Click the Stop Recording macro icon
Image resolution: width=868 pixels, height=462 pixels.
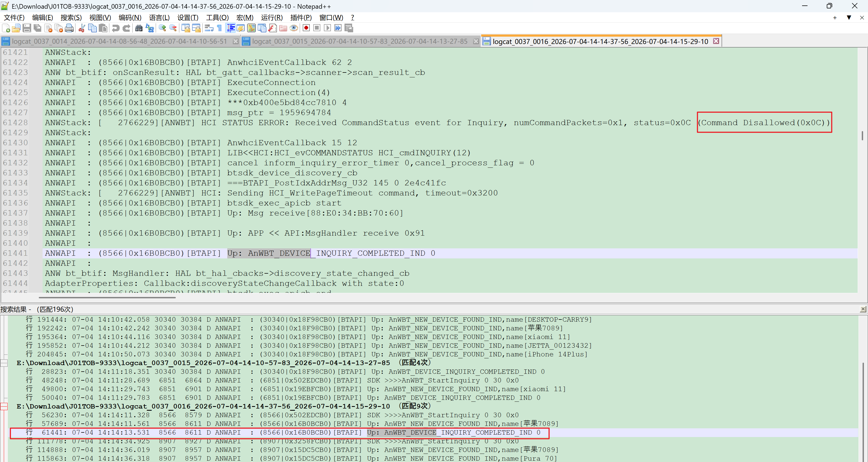[x=317, y=28]
